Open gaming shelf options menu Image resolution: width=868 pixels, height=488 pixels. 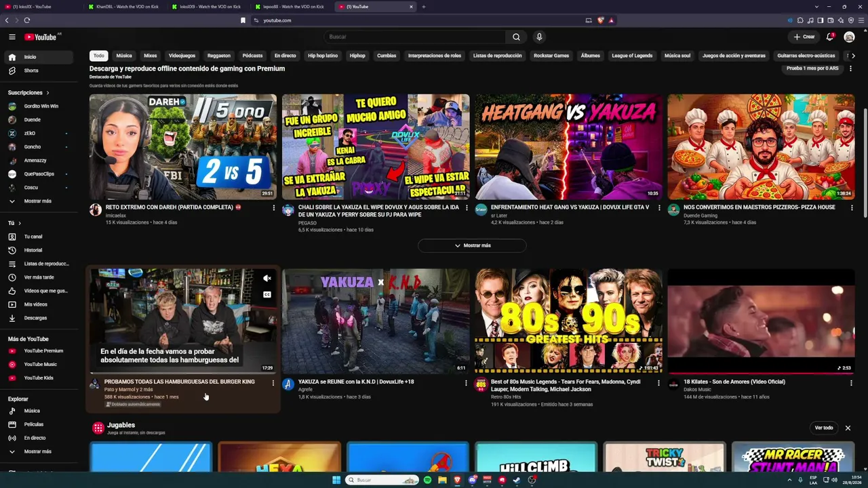pyautogui.click(x=851, y=68)
